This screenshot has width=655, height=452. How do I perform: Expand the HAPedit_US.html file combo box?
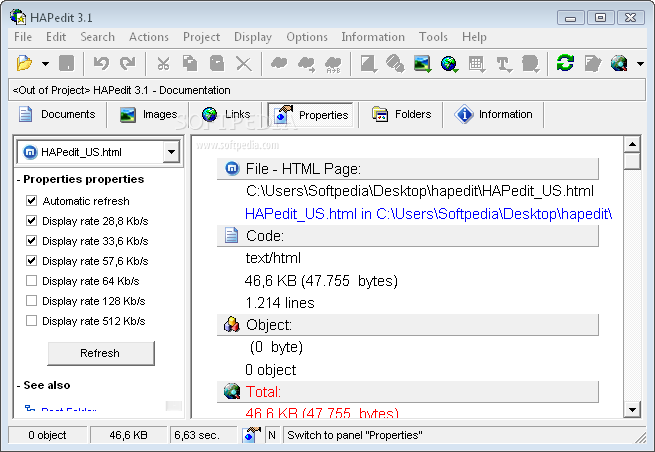click(x=171, y=152)
